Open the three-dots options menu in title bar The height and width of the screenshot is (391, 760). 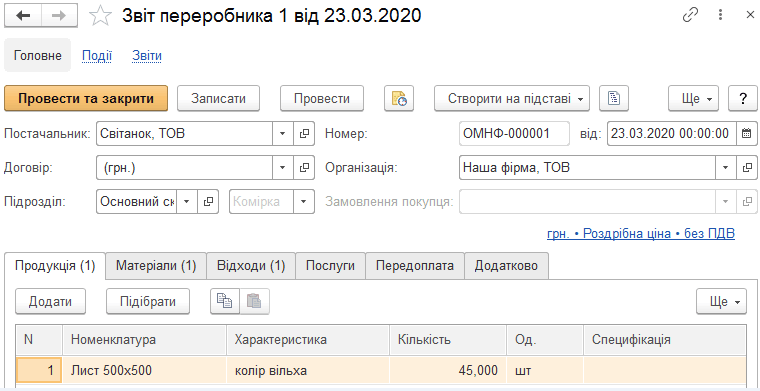721,15
